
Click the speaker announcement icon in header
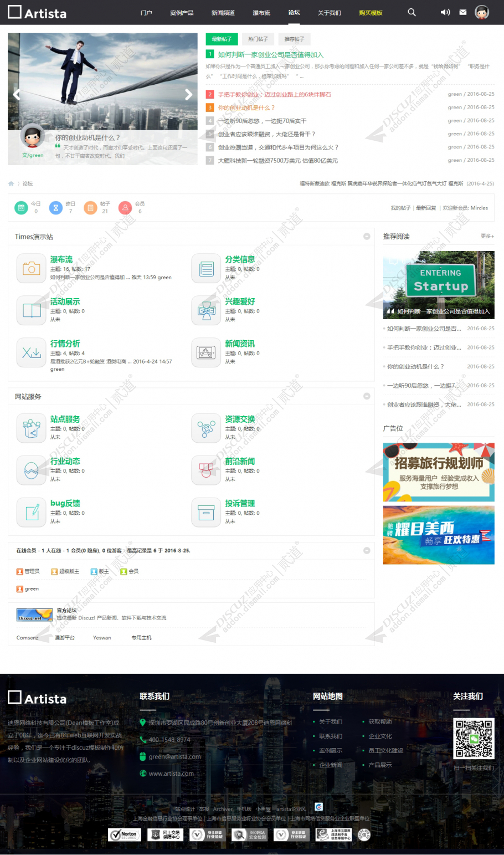point(445,12)
